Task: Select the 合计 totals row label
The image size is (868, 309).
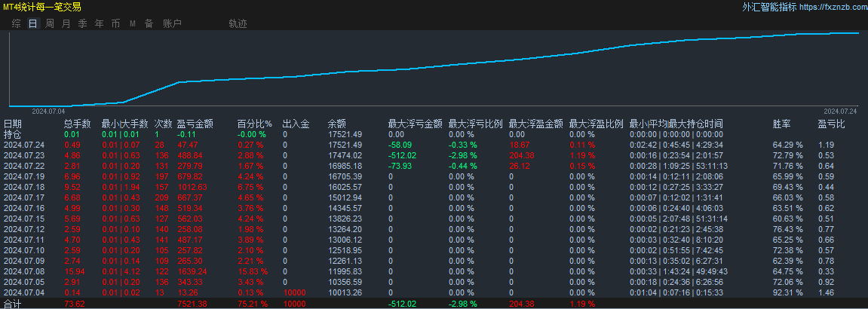Action: 13,304
